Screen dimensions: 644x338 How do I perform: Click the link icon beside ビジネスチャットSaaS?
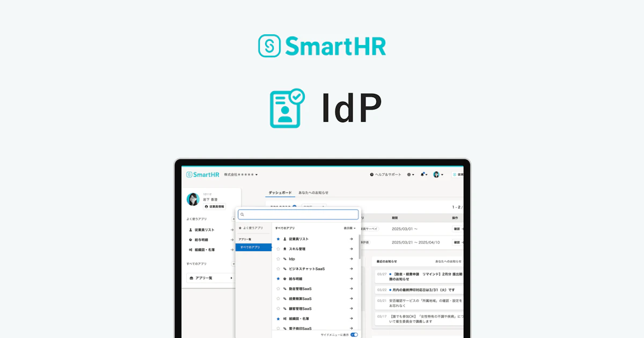coord(285,269)
